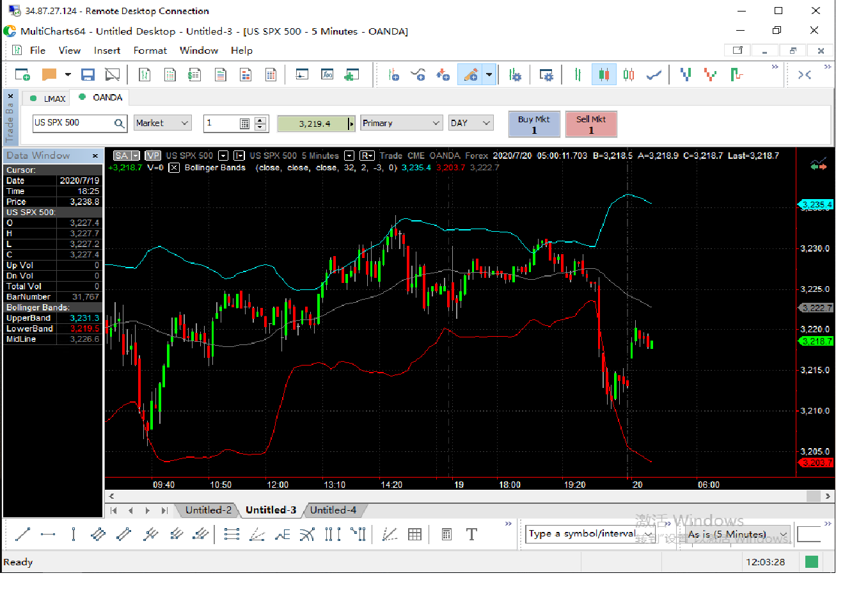Toggle Bollinger Bands study X checkbox
The image size is (868, 596).
(x=174, y=168)
